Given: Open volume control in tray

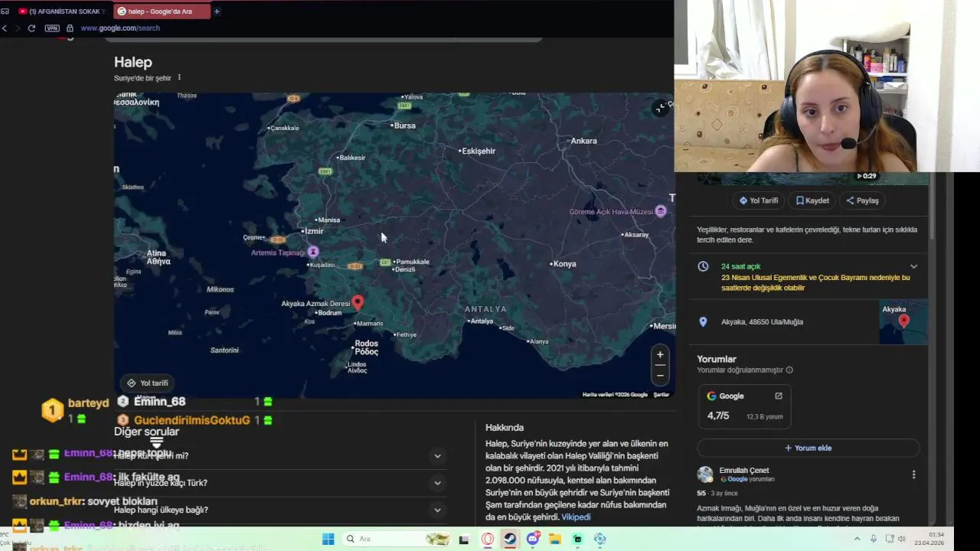Looking at the screenshot, I should pos(901,539).
